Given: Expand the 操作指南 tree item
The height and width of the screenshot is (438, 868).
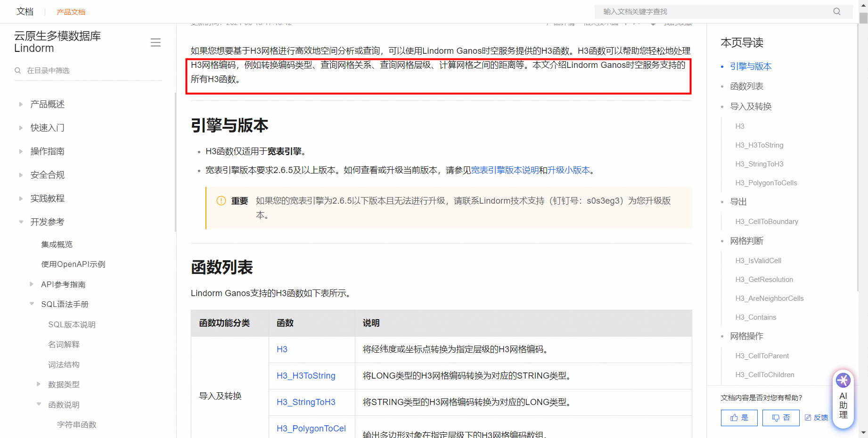Looking at the screenshot, I should 21,151.
